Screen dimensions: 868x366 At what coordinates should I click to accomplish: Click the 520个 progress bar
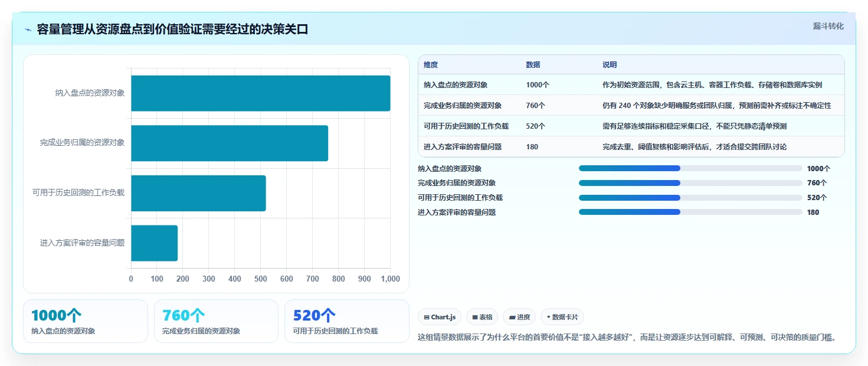tap(690, 198)
